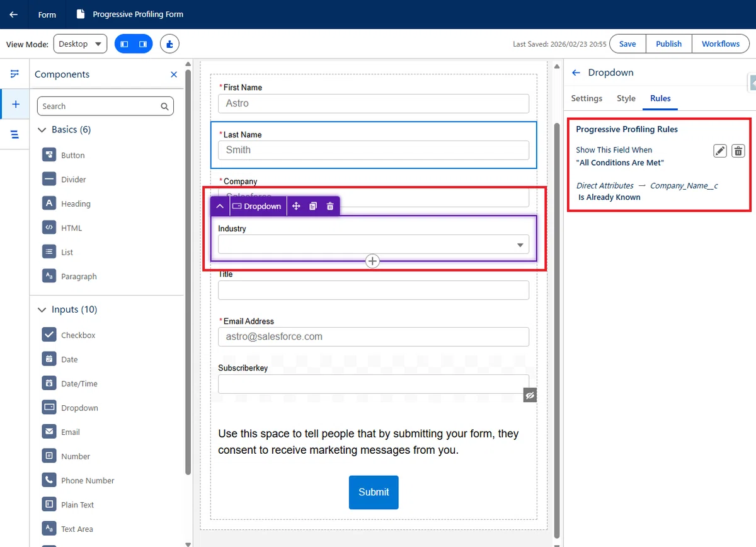Screen dimensions: 756x547
Task: Delete the Dropdown component via toolbar trash
Action: point(330,206)
